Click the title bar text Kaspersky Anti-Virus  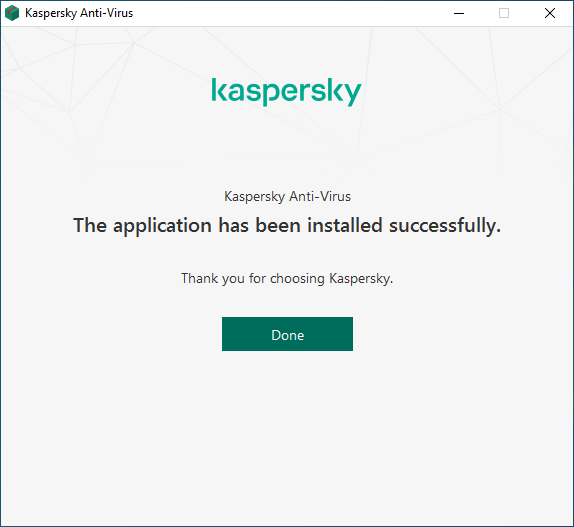coord(79,13)
